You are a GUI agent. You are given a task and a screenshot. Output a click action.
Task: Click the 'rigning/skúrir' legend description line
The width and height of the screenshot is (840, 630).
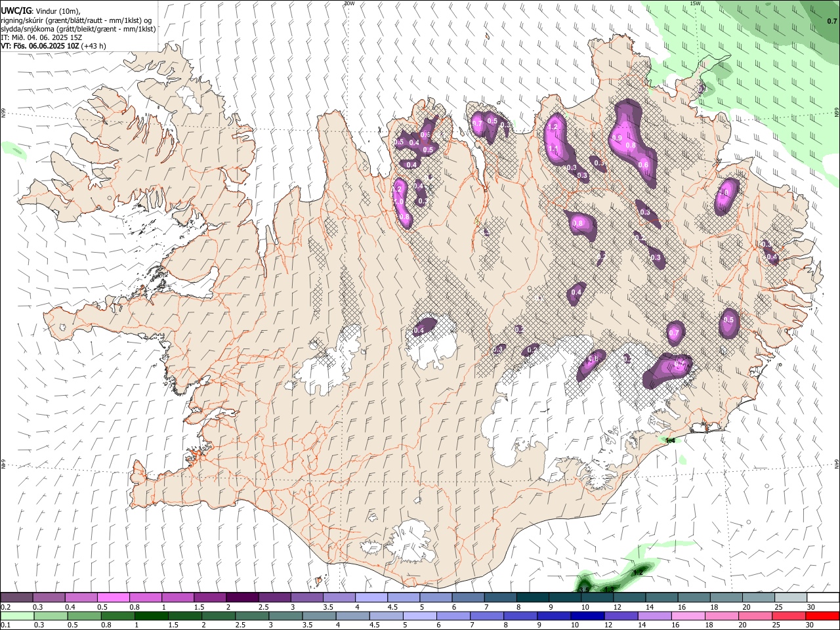76,19
